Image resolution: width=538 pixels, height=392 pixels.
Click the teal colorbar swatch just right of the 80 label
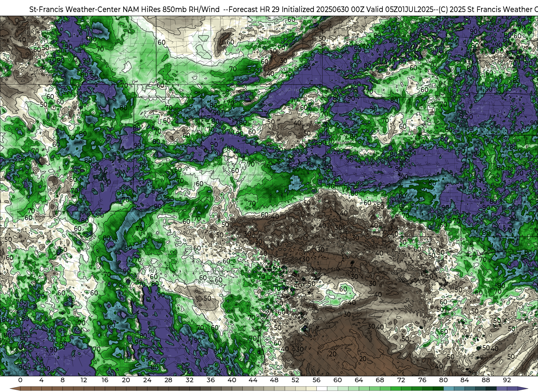(449, 389)
